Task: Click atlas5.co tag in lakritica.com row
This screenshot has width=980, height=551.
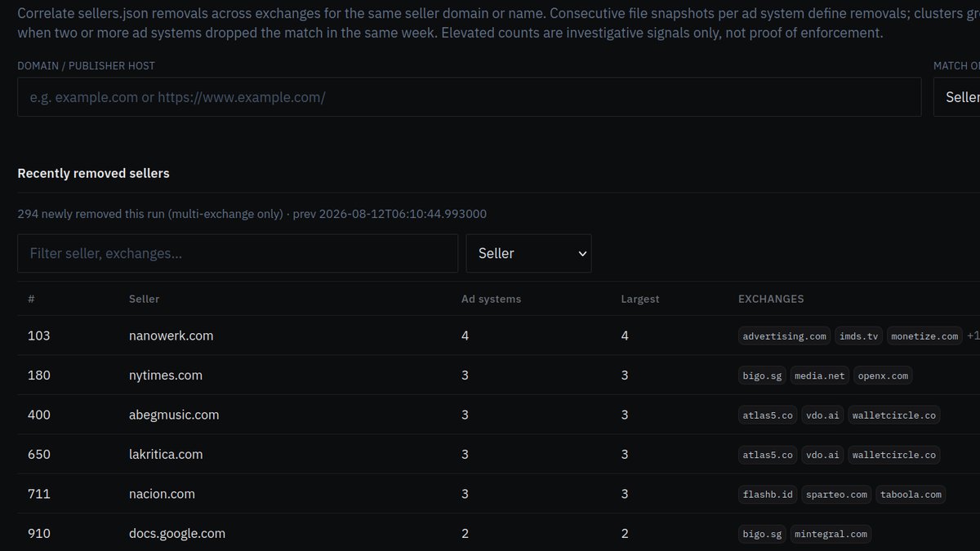Action: [x=768, y=454]
